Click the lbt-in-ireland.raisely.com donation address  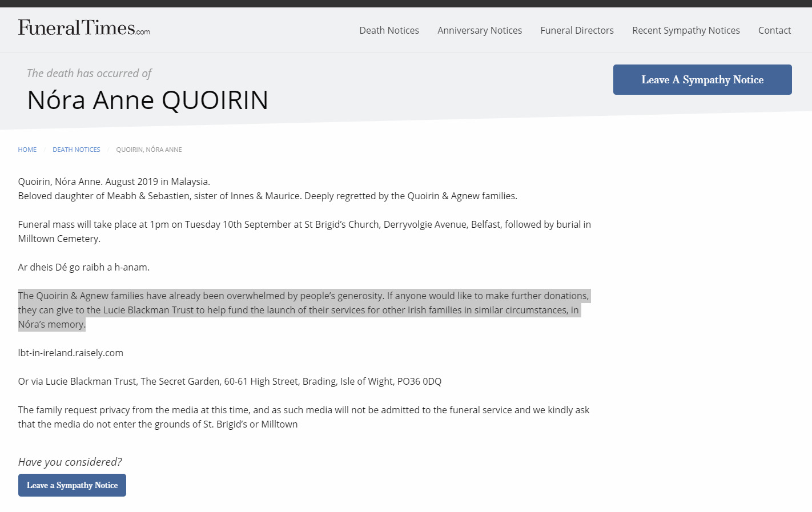click(x=70, y=353)
